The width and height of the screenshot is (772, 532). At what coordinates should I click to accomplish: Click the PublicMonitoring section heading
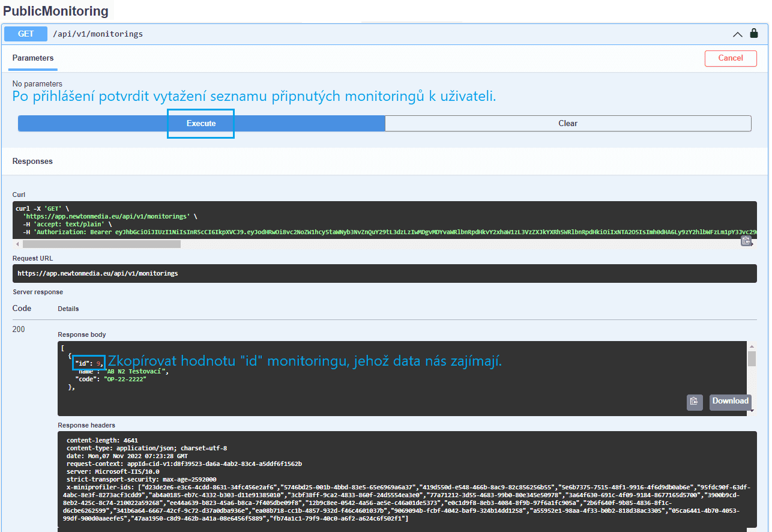(56, 11)
